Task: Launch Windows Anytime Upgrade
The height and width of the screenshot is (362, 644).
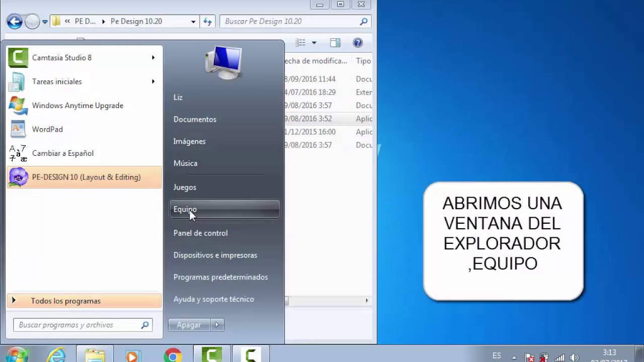Action: coord(85,106)
